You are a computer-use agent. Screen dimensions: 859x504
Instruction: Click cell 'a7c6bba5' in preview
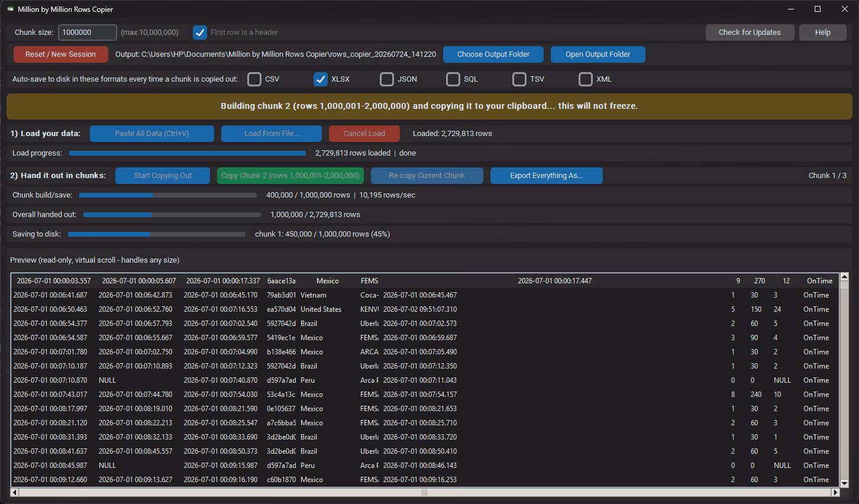[282, 423]
